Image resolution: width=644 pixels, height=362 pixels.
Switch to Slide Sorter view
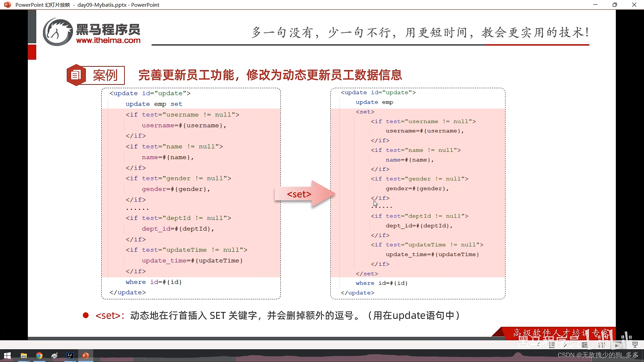click(x=602, y=345)
